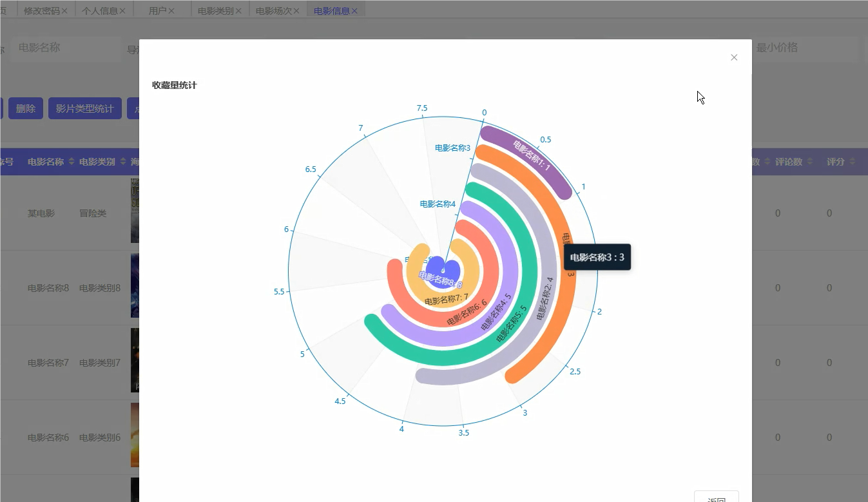868x502 pixels.
Task: Click 电影名称8 cell in the table
Action: coord(48,288)
